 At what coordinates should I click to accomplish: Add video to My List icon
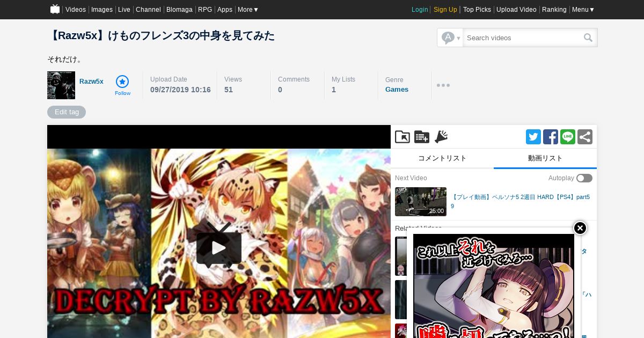tap(422, 137)
